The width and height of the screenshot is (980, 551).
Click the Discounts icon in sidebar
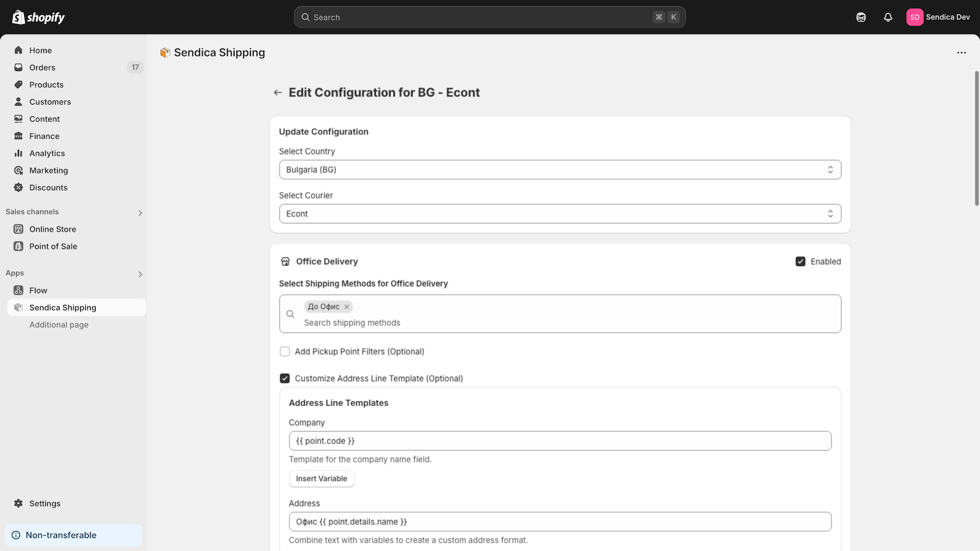tap(18, 187)
